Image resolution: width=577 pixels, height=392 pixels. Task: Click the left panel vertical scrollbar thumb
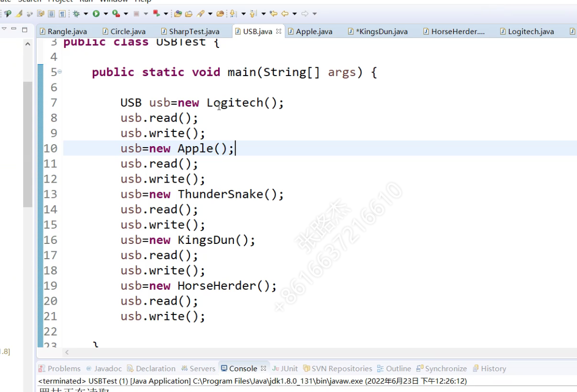(x=28, y=144)
